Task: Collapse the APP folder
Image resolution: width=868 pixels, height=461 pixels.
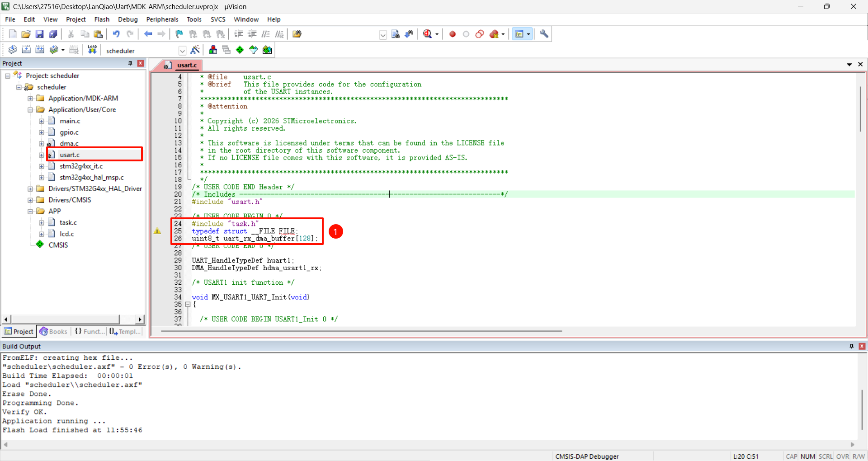Action: pyautogui.click(x=30, y=212)
